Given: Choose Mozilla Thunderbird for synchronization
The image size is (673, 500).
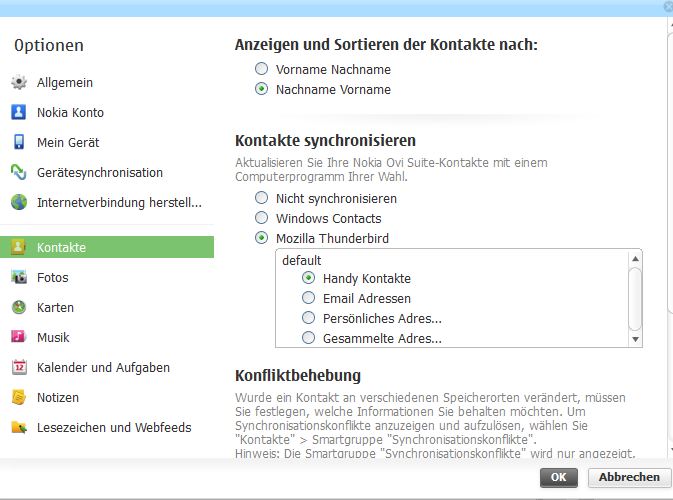Looking at the screenshot, I should (261, 238).
